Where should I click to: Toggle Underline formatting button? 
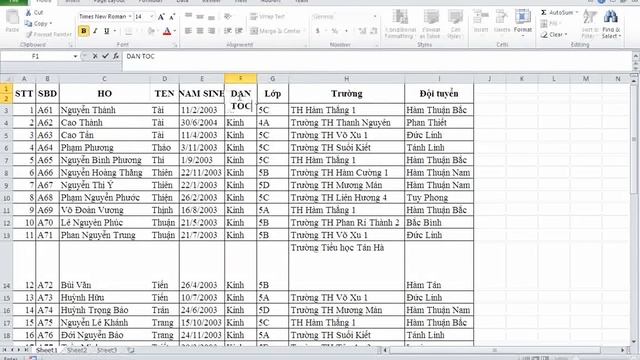pos(107,31)
